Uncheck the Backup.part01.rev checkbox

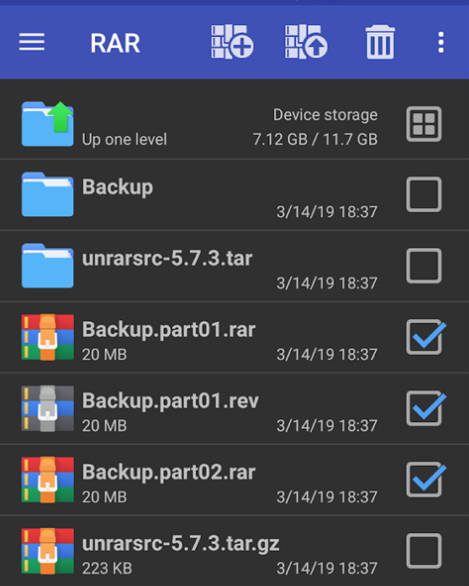(425, 408)
